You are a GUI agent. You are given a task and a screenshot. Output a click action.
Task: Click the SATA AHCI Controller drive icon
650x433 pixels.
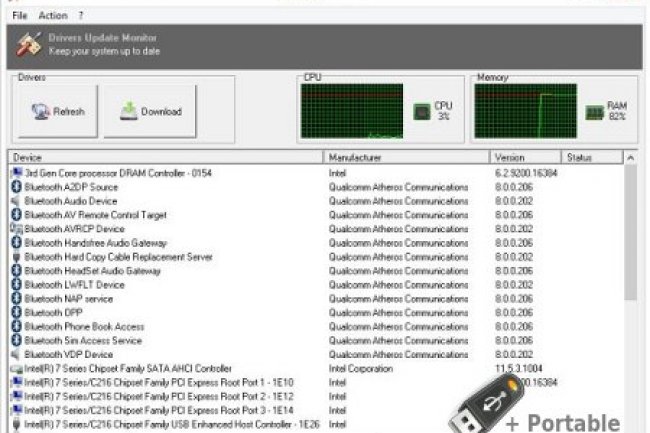tap(16, 369)
